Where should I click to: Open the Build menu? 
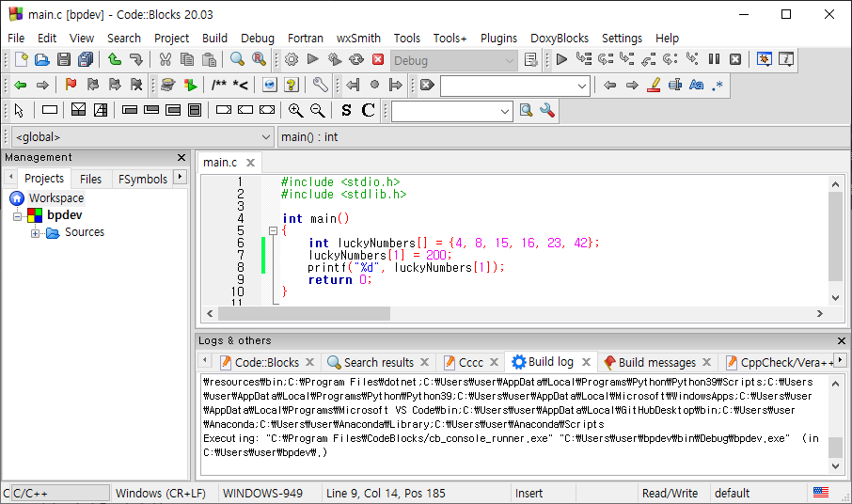pos(214,38)
